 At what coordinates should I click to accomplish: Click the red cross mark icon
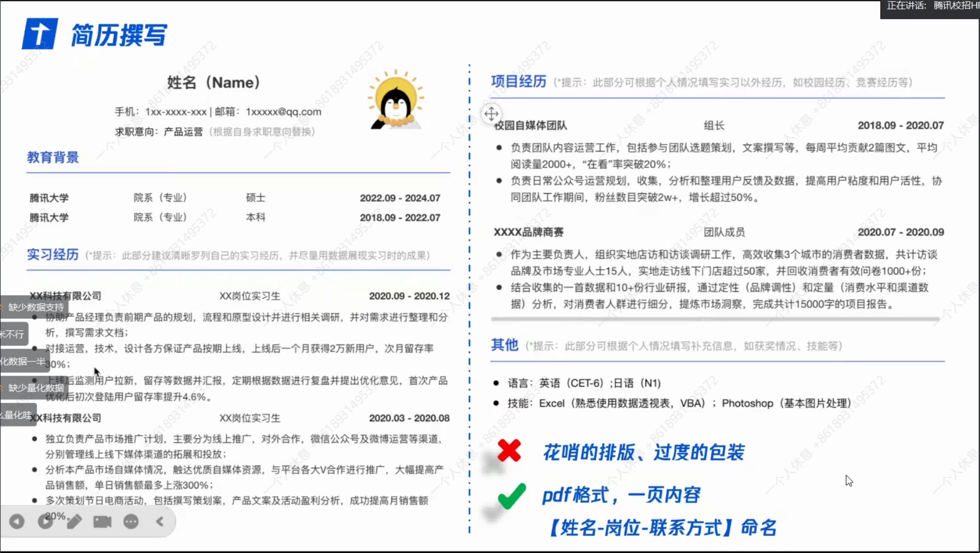(x=509, y=450)
